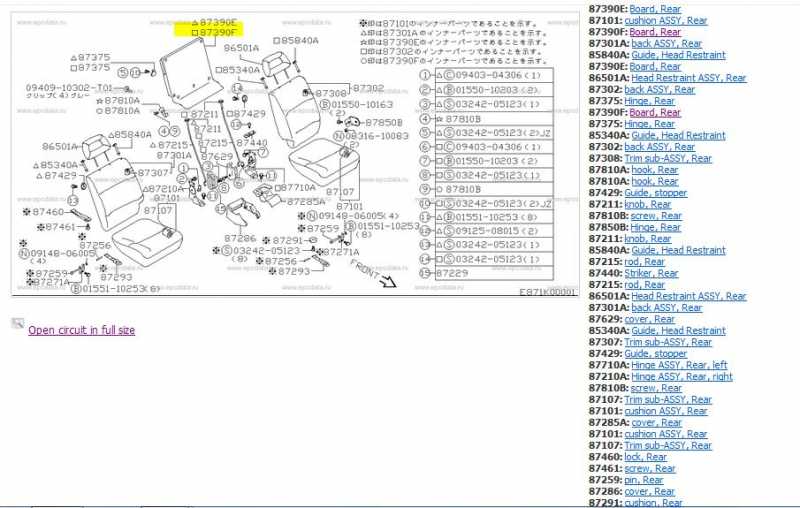Click the cover, Rear link for 87629

click(649, 319)
